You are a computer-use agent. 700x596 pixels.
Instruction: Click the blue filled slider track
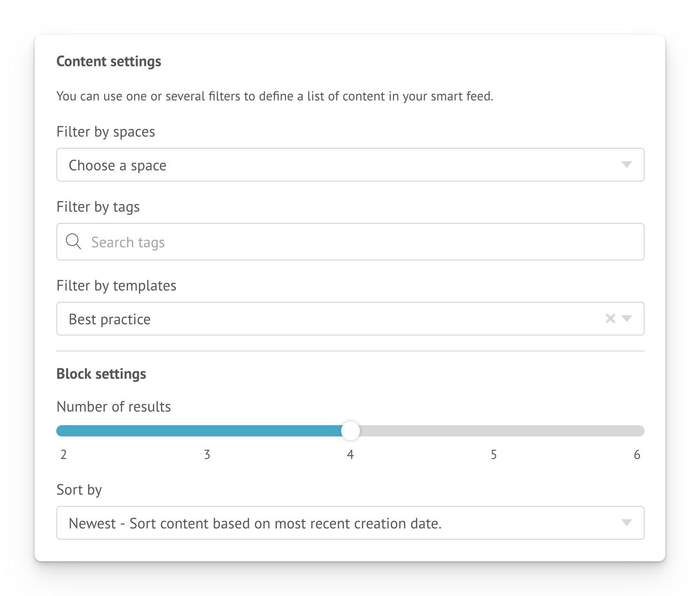(198, 431)
